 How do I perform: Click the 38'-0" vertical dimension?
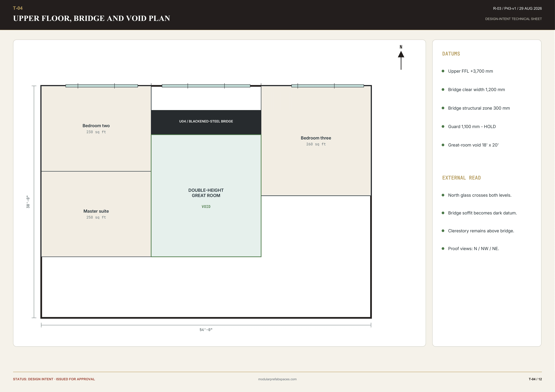(28, 202)
